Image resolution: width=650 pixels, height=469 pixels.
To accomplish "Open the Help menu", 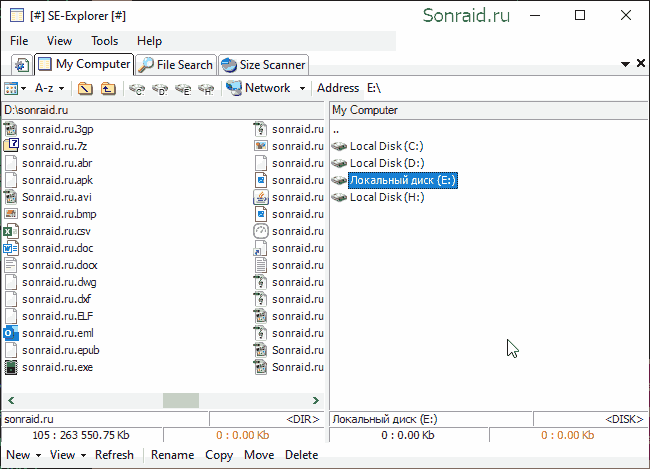I will (x=149, y=41).
